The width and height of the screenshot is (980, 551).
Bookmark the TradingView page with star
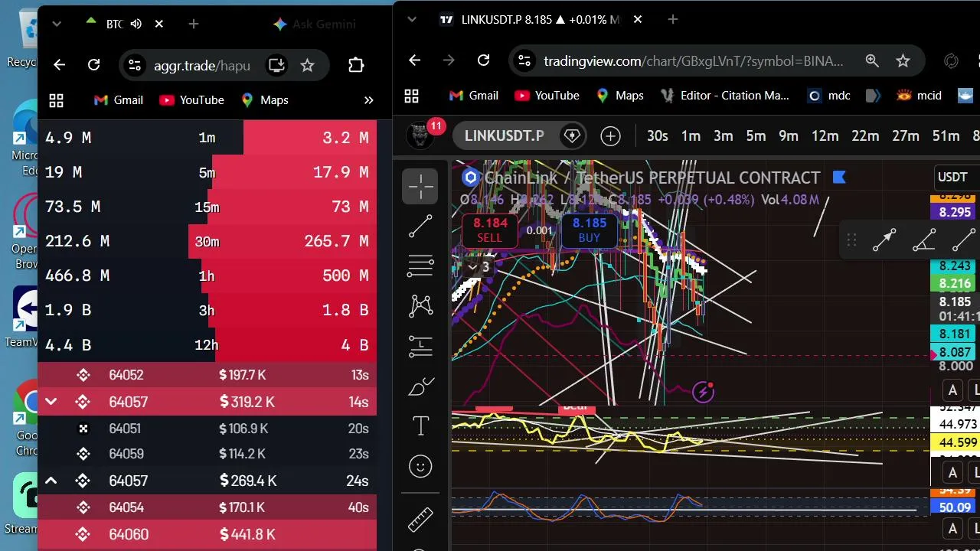[903, 60]
